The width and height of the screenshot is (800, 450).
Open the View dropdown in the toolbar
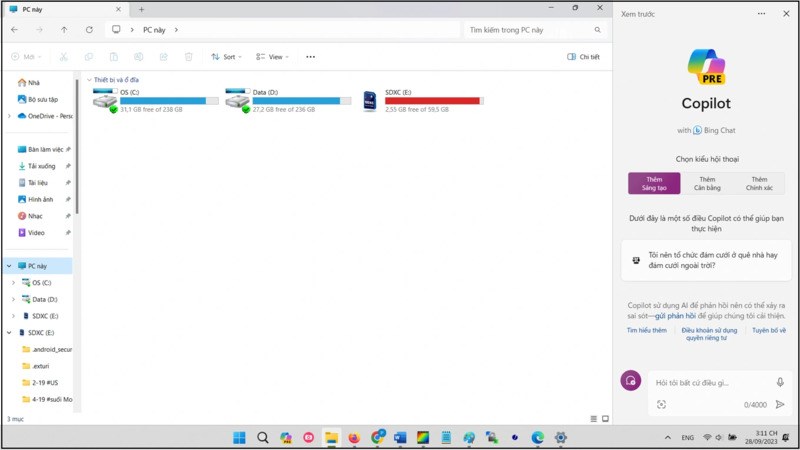[271, 57]
